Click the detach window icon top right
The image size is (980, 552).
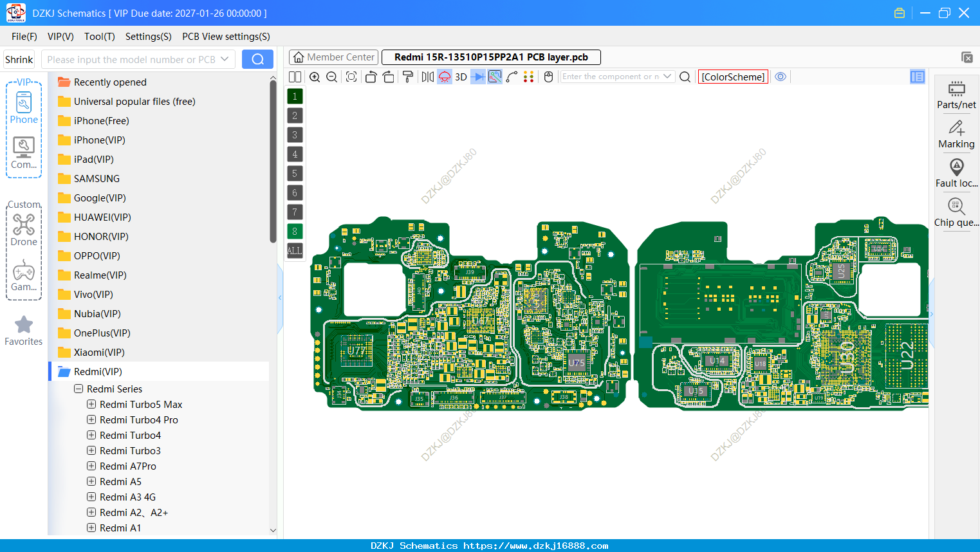coord(966,57)
